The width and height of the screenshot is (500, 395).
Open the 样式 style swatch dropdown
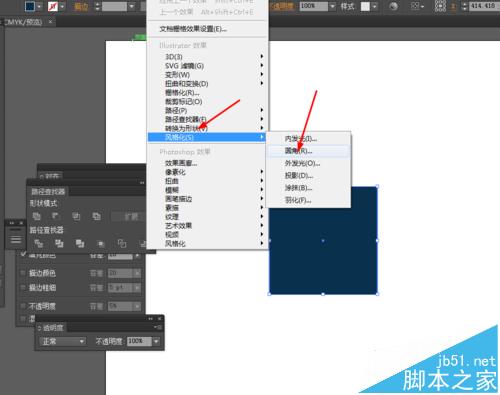tap(375, 6)
